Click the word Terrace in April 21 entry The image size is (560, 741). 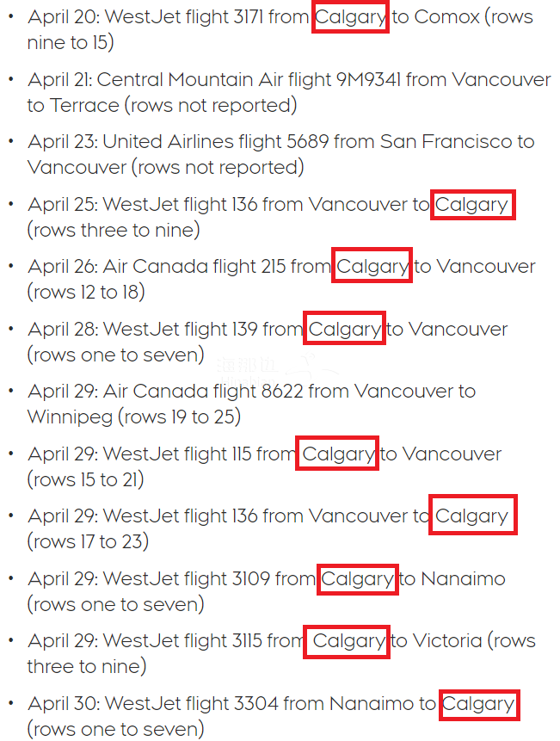84,105
